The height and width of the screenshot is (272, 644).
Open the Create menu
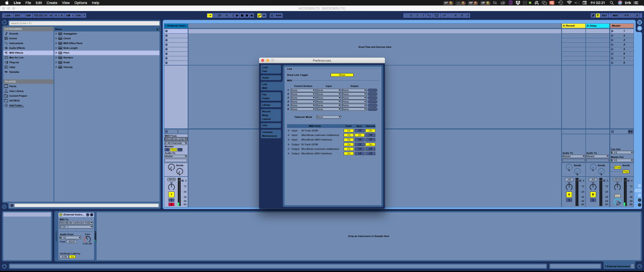(52, 3)
